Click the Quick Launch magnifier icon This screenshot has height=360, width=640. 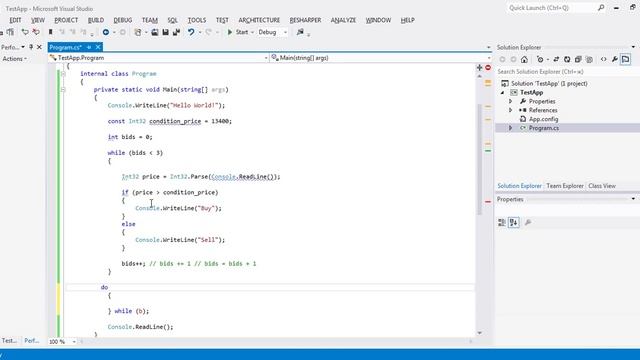601,8
